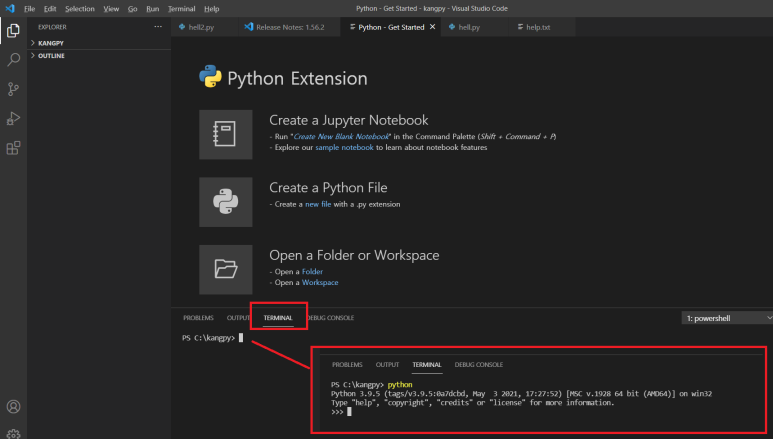
Task: Click the new file link
Action: click(318, 204)
